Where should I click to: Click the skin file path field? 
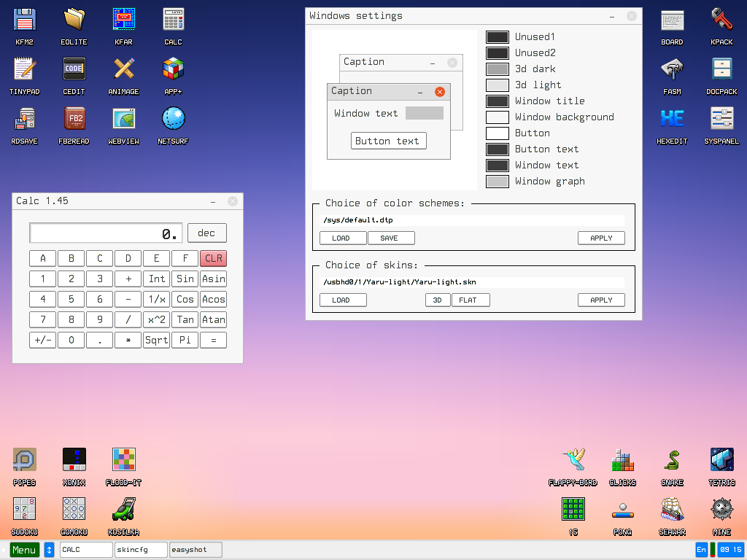(x=473, y=282)
